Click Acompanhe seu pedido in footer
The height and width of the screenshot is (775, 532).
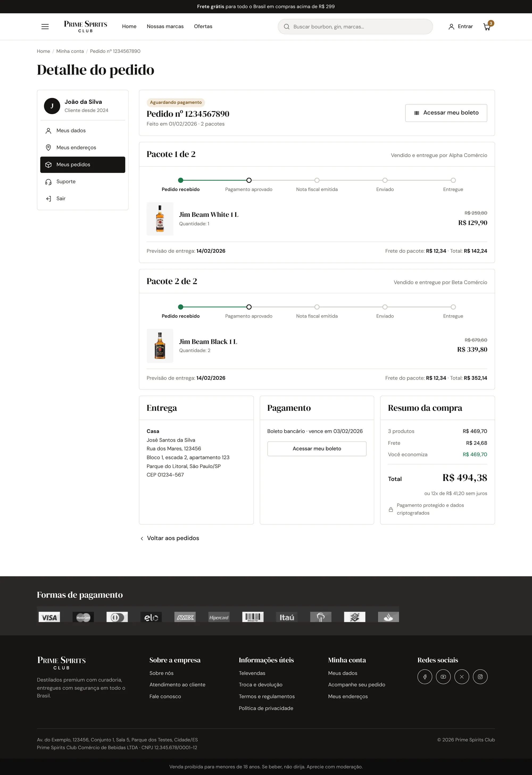[x=356, y=685]
